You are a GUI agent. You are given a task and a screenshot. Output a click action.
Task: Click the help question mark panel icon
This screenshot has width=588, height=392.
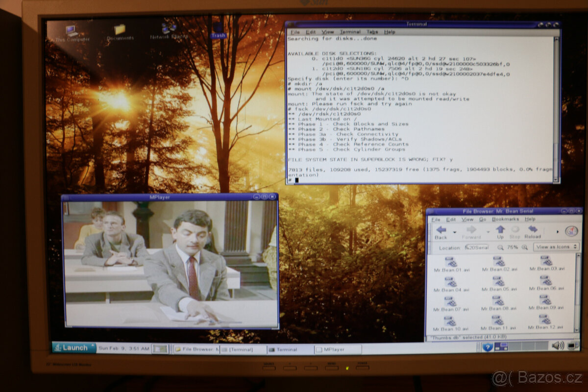(487, 347)
